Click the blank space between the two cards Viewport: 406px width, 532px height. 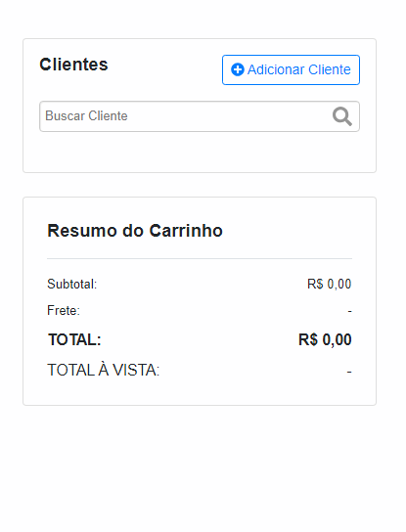(200, 185)
